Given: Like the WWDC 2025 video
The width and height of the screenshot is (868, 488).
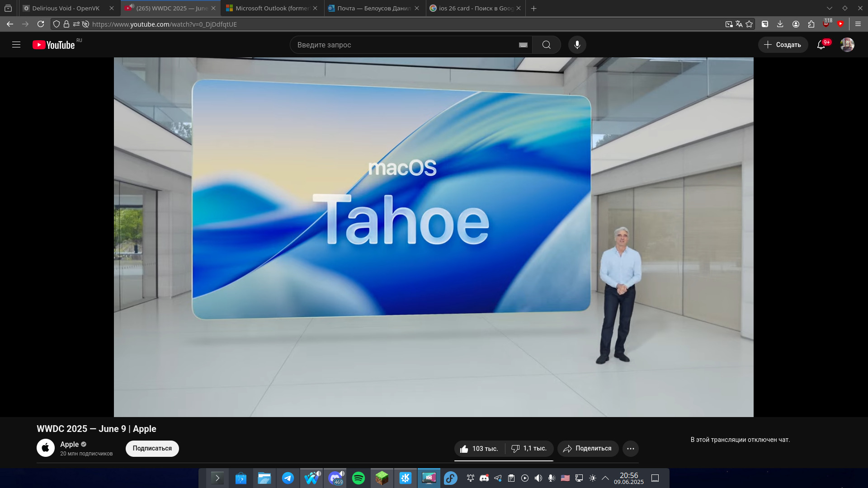Looking at the screenshot, I should click(x=479, y=449).
